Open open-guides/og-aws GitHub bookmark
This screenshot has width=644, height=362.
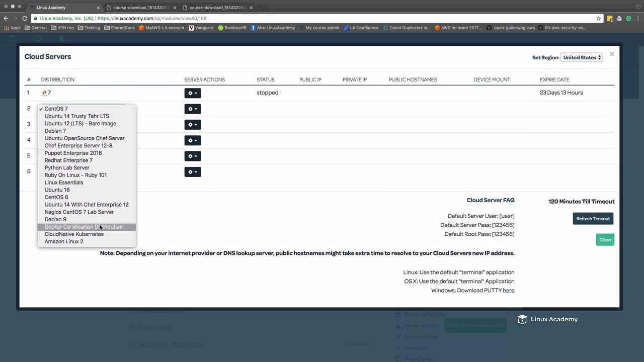(x=510, y=28)
